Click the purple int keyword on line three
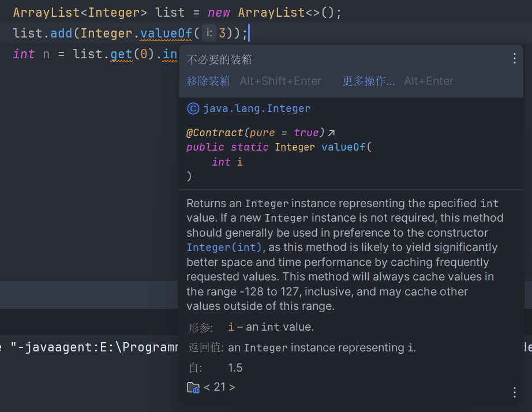 point(24,54)
